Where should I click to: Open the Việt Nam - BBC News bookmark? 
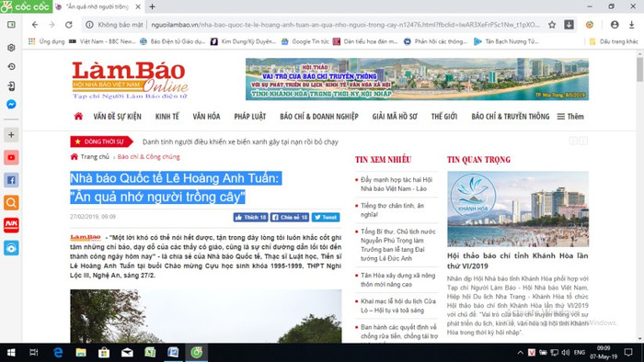click(x=102, y=41)
